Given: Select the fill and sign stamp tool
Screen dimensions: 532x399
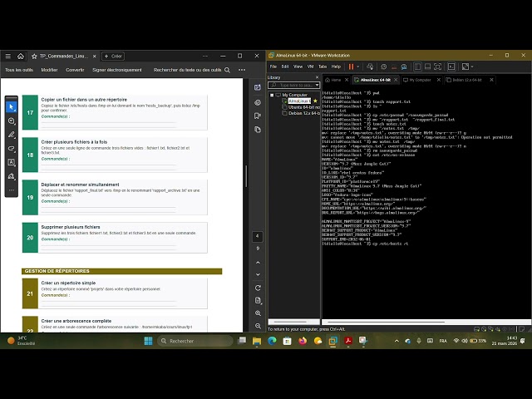Looking at the screenshot, I should point(11,176).
